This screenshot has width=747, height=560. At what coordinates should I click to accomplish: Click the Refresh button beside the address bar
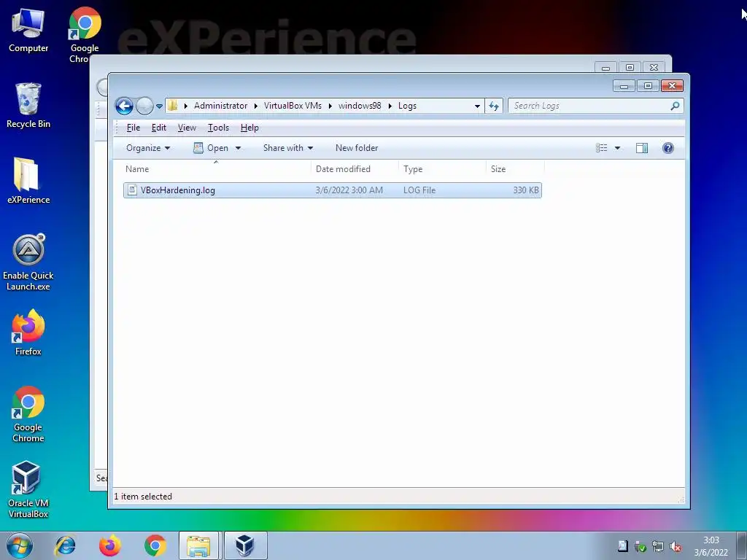(494, 106)
